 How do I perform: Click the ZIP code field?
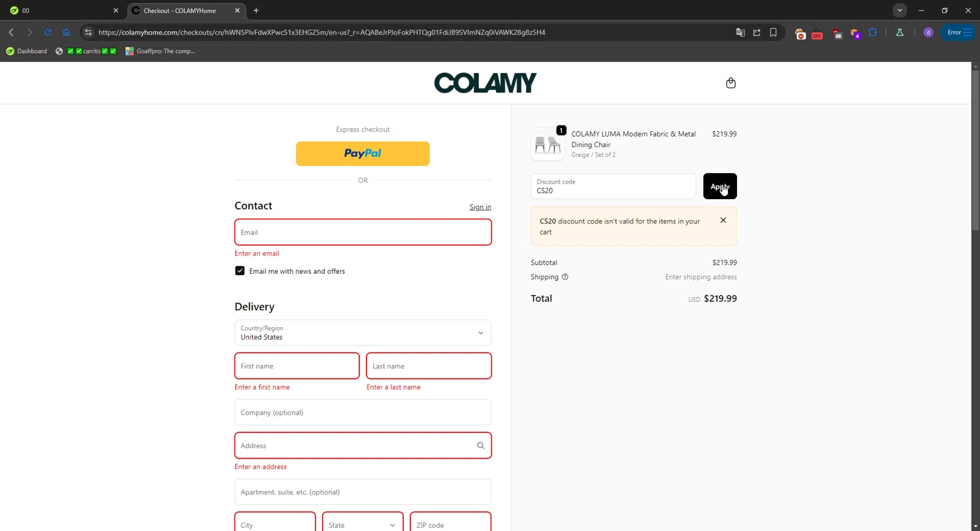click(x=450, y=523)
